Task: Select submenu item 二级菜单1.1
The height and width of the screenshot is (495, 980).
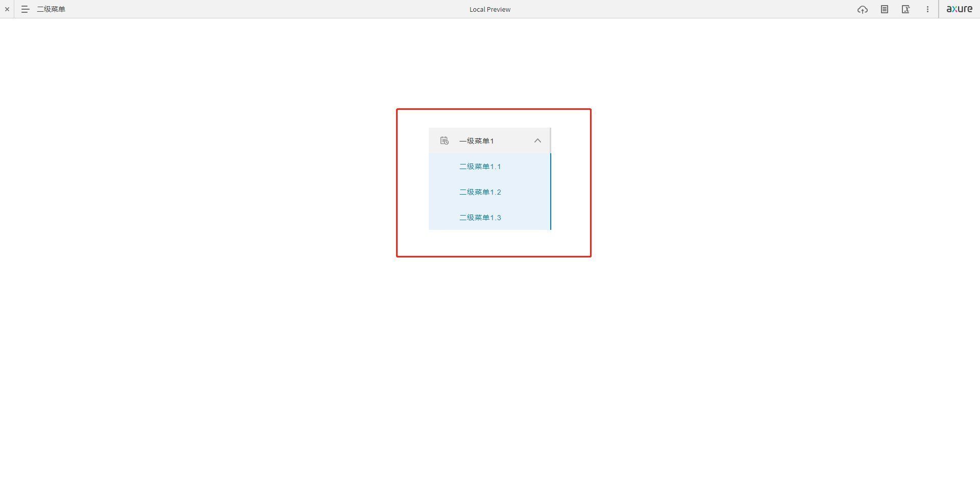Action: click(x=489, y=167)
